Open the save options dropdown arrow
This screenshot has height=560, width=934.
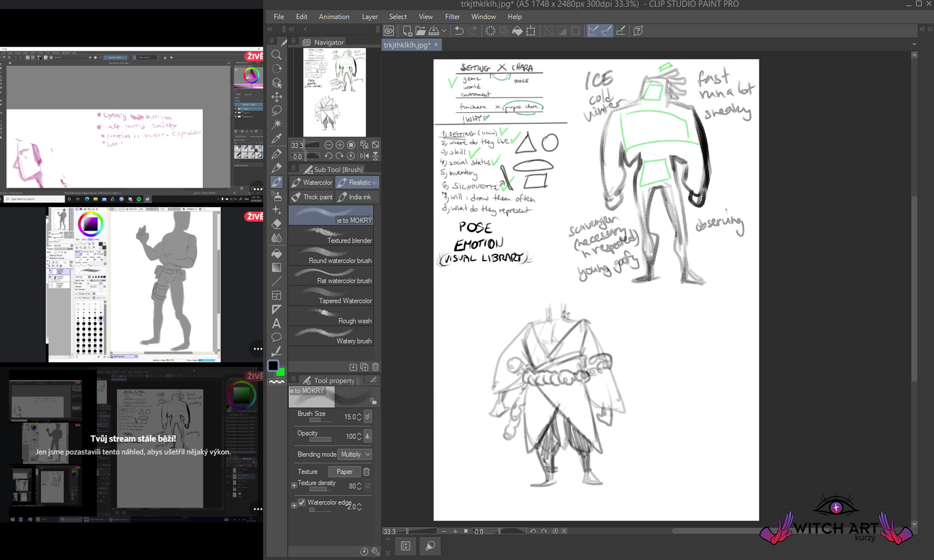coord(444,31)
